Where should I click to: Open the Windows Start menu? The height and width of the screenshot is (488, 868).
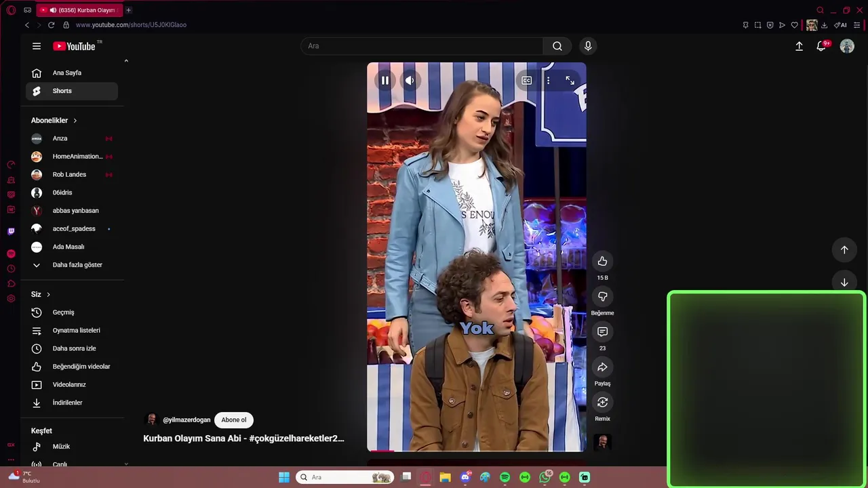coord(284,477)
